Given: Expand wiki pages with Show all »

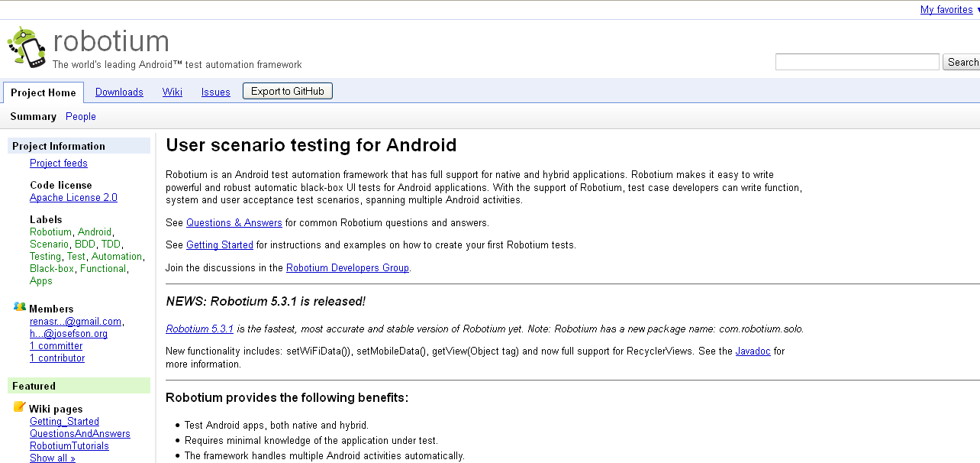Looking at the screenshot, I should (x=53, y=458).
